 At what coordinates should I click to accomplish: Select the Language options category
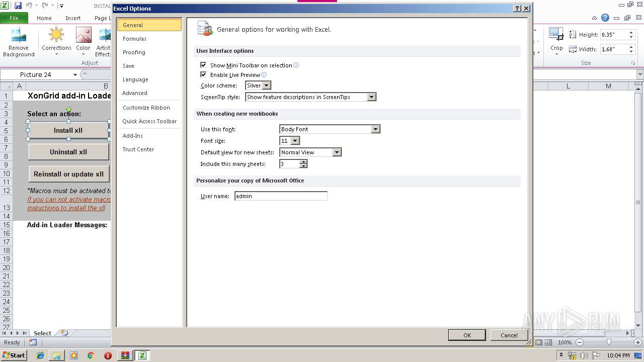(x=149, y=79)
